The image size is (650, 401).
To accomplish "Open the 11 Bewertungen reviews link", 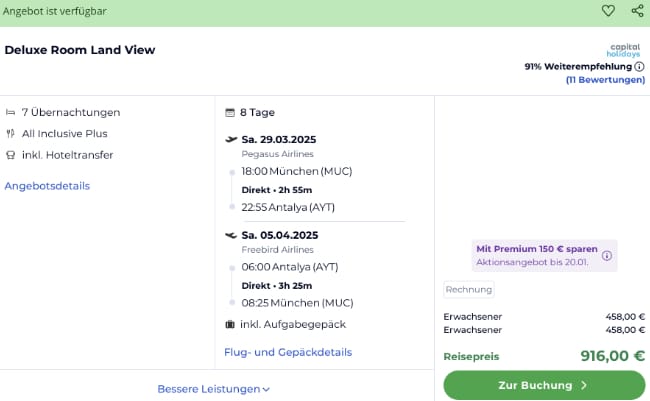I will (605, 80).
